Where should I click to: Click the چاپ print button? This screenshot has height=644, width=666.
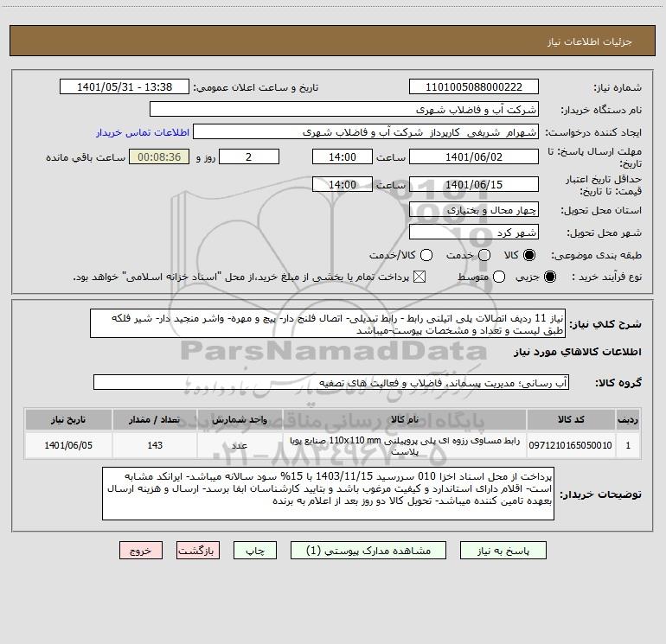point(255,551)
